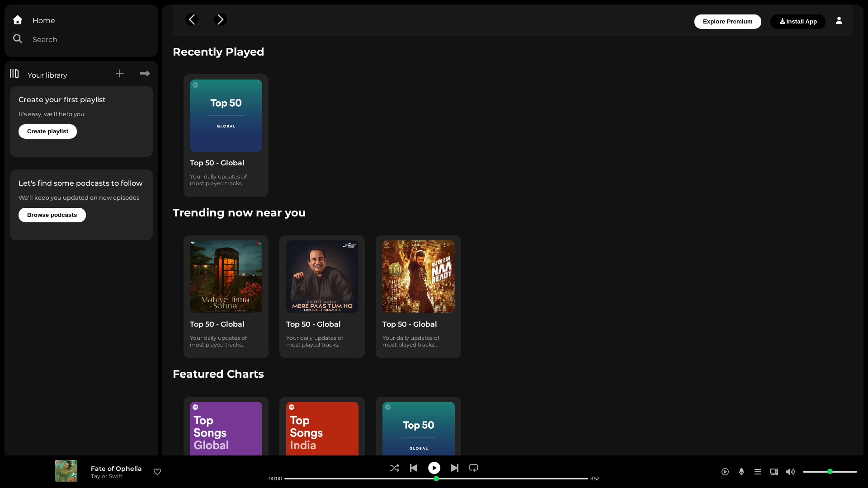Screen dimensions: 868x488
Task: Click the Home house icon
Action: pyautogui.click(x=18, y=20)
